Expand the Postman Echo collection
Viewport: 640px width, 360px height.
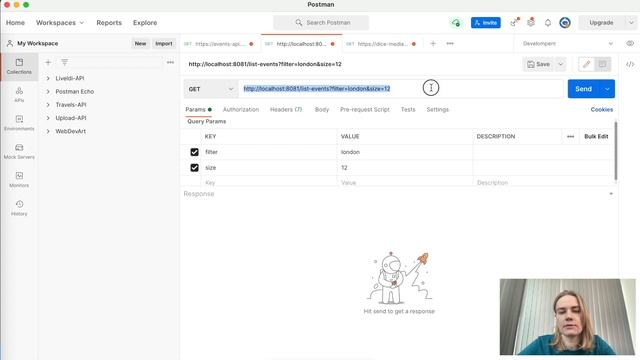pyautogui.click(x=48, y=91)
